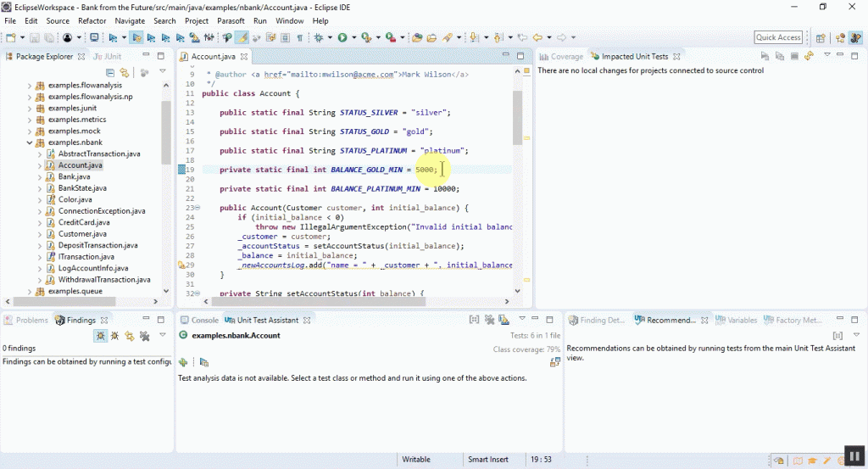This screenshot has width=868, height=469.
Task: Click the Quick Access search field
Action: pos(778,37)
